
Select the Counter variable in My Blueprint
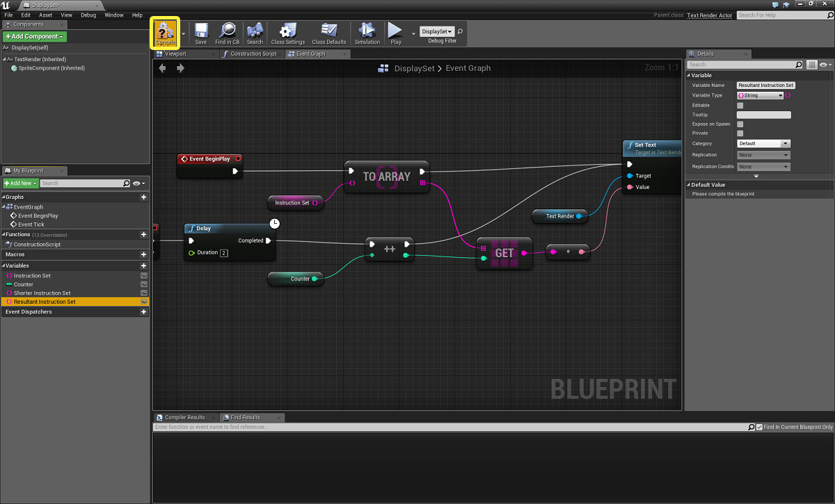pyautogui.click(x=24, y=284)
